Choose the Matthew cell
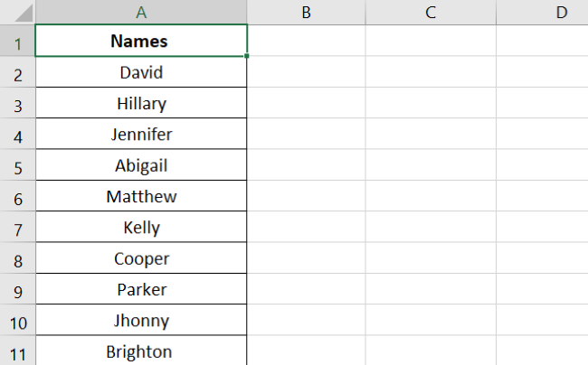Image resolution: width=588 pixels, height=365 pixels. 141,197
